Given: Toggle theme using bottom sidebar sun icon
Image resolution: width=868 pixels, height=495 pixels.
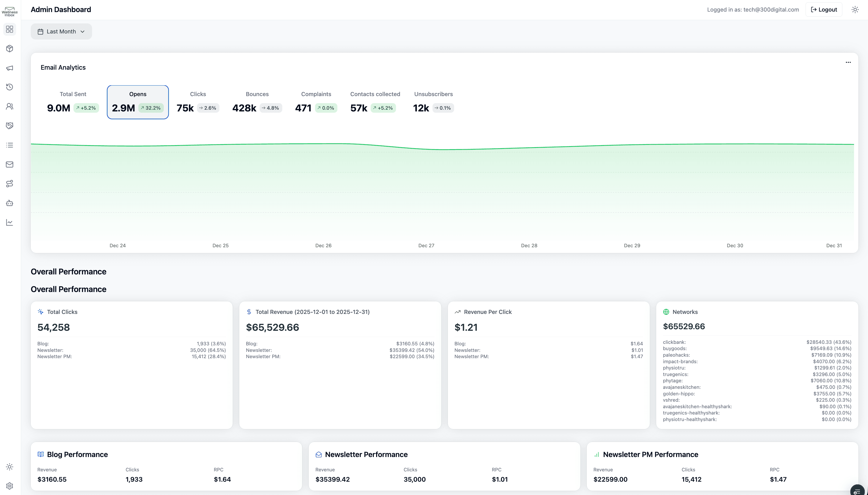Looking at the screenshot, I should tap(10, 466).
